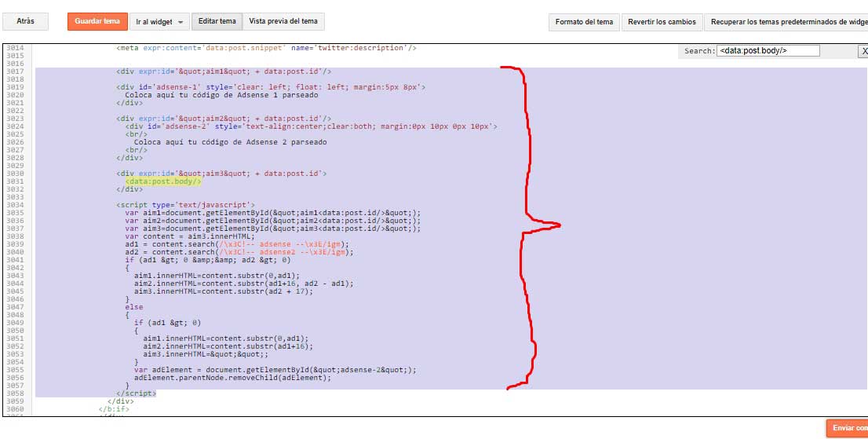This screenshot has width=868, height=439.
Task: Click Revertir los cambios button
Action: point(662,22)
